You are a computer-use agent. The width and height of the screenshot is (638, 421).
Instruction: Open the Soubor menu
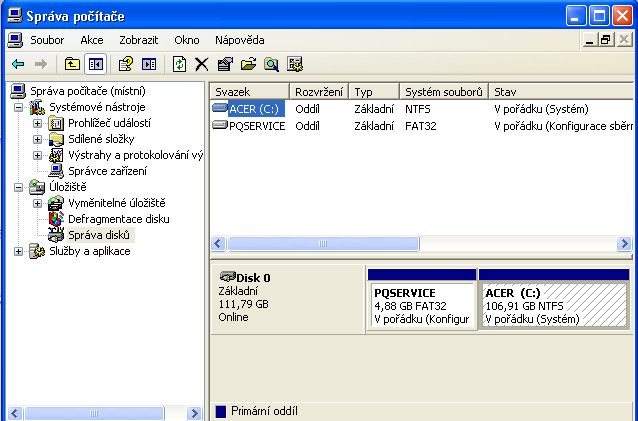[47, 40]
